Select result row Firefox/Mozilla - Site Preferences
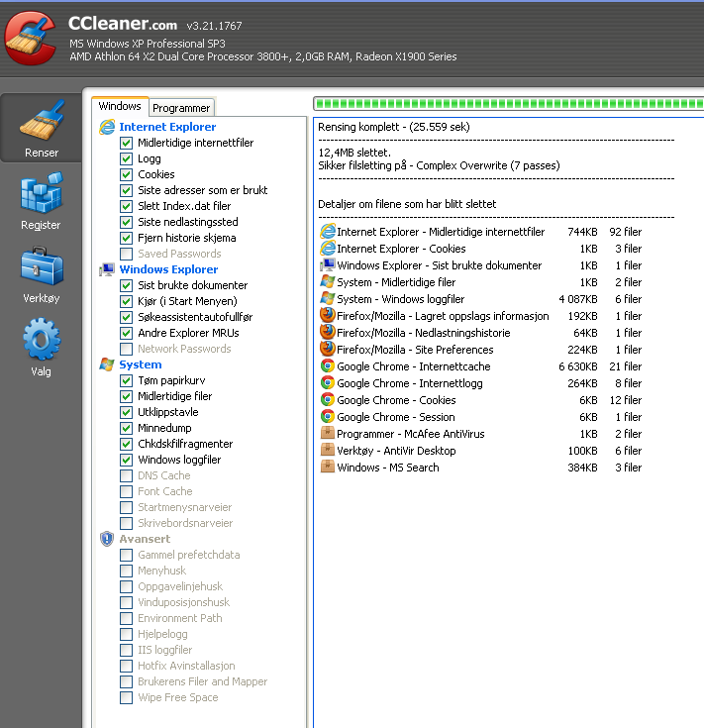Viewport: 704px width, 728px height. tap(481, 350)
